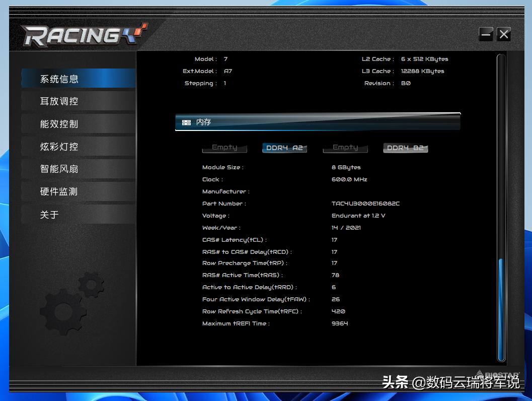This screenshot has width=532, height=401.
Task: Click the Week/Year value 14 / 2021
Action: tap(346, 228)
